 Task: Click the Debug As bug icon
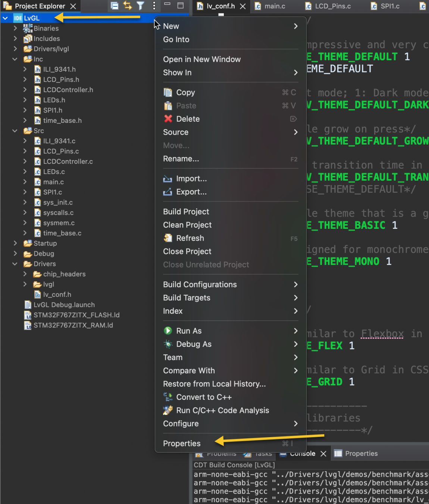(x=167, y=344)
